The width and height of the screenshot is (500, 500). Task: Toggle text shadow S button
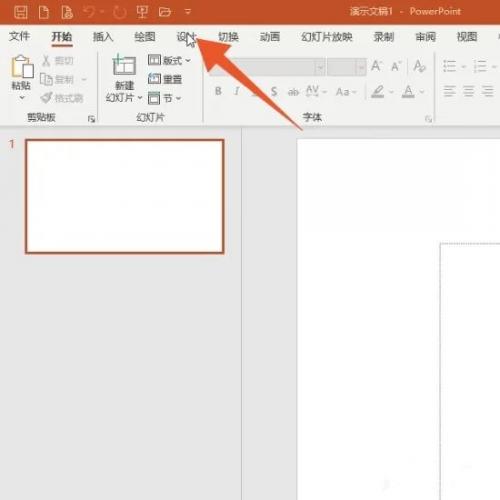(x=274, y=91)
